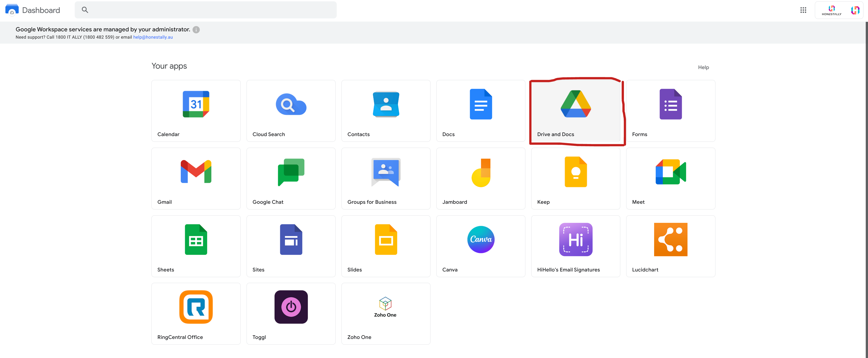Launch the Cloud Search app
This screenshot has width=868, height=358.
[291, 104]
